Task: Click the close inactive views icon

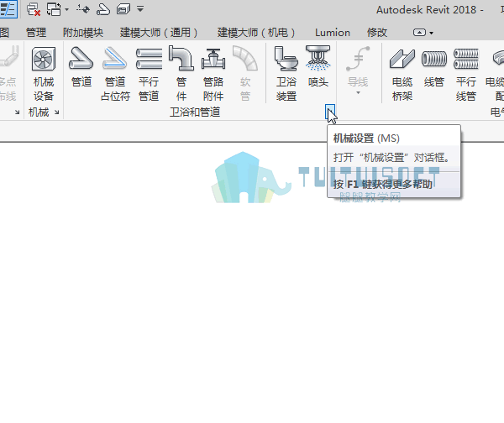Action: pyautogui.click(x=33, y=9)
